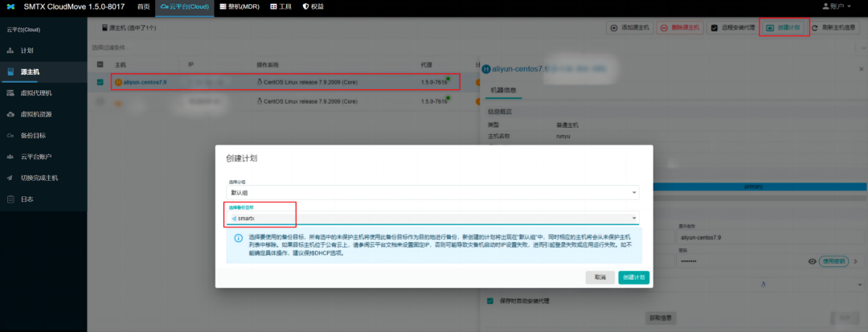Viewport: 868px width, 332px height.
Task: Click the blue primary bar
Action: point(753,186)
